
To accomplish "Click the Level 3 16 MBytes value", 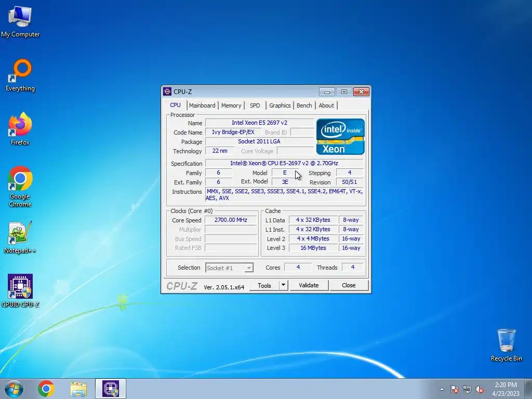I will pyautogui.click(x=313, y=248).
